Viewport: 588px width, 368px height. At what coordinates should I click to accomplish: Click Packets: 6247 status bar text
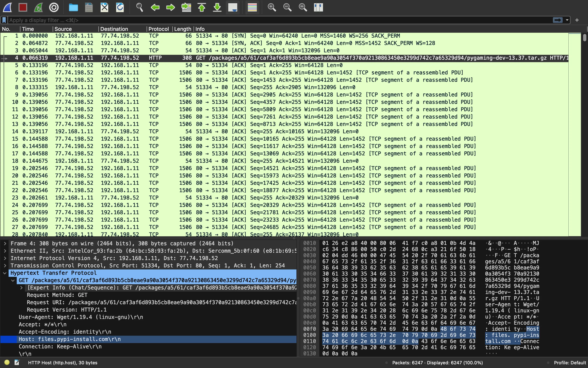click(x=437, y=363)
